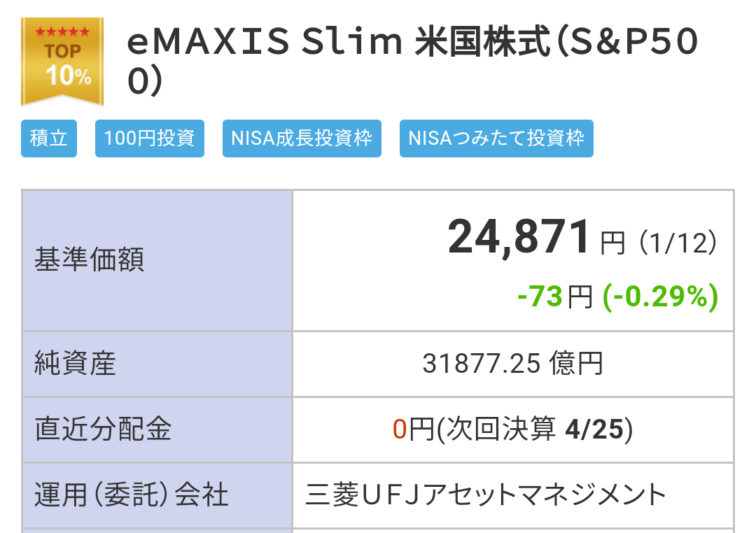Screen dimensions: 756x533
Task: Open the NISAつみたて投資枠 tag
Action: coord(496,138)
